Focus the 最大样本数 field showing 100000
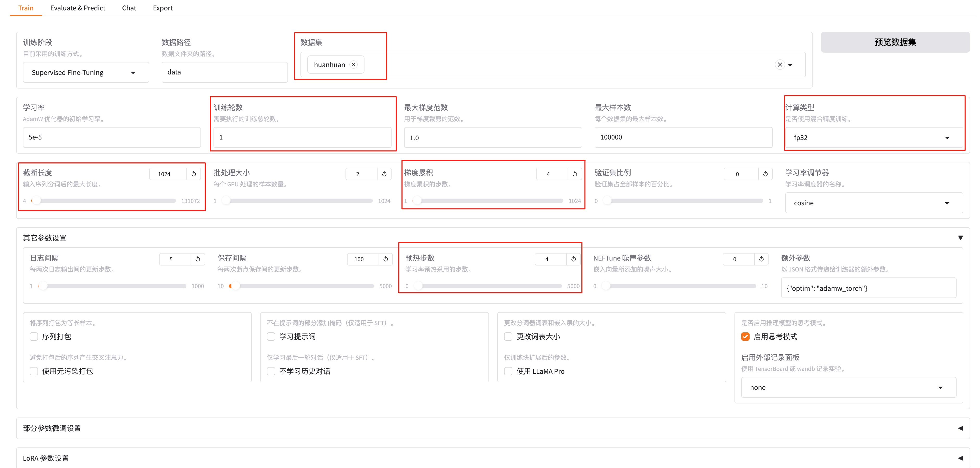Viewport: 980px width, 468px height. (683, 137)
